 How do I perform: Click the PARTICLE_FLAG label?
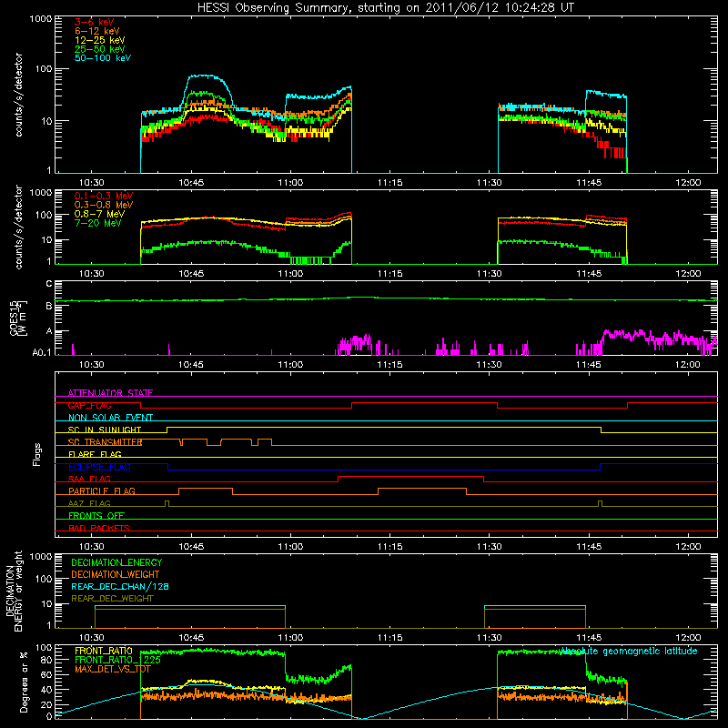(102, 491)
